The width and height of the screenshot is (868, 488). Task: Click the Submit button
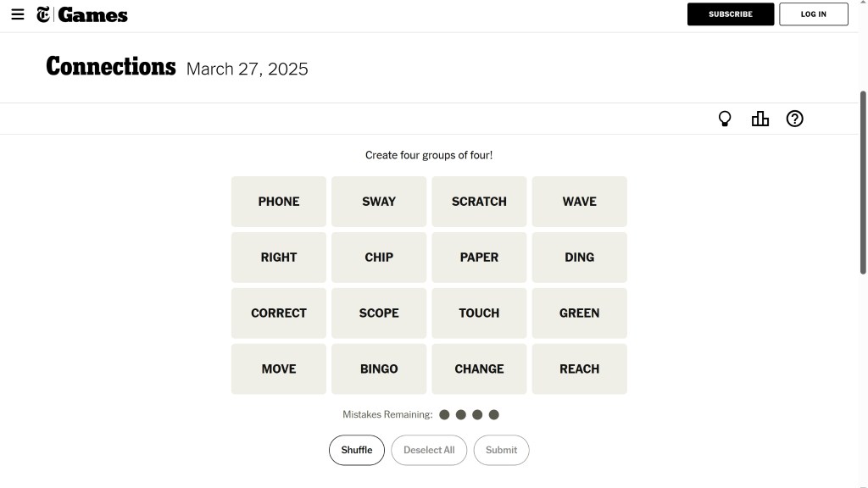[501, 450]
